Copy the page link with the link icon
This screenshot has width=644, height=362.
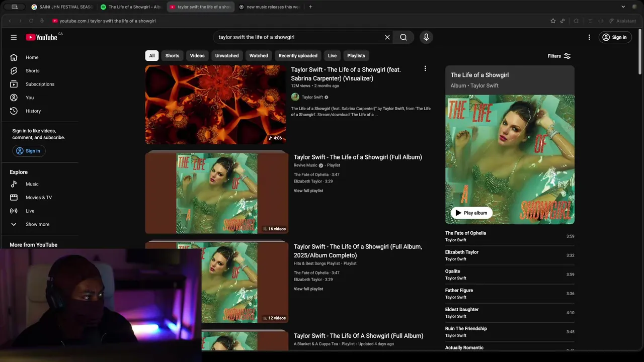point(562,21)
